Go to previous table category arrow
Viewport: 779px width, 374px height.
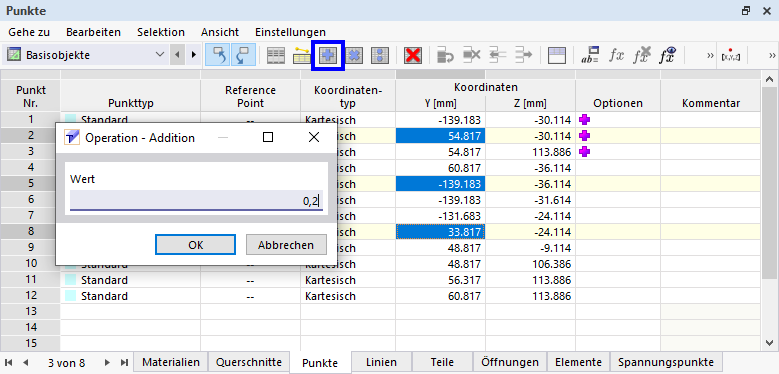tap(177, 55)
